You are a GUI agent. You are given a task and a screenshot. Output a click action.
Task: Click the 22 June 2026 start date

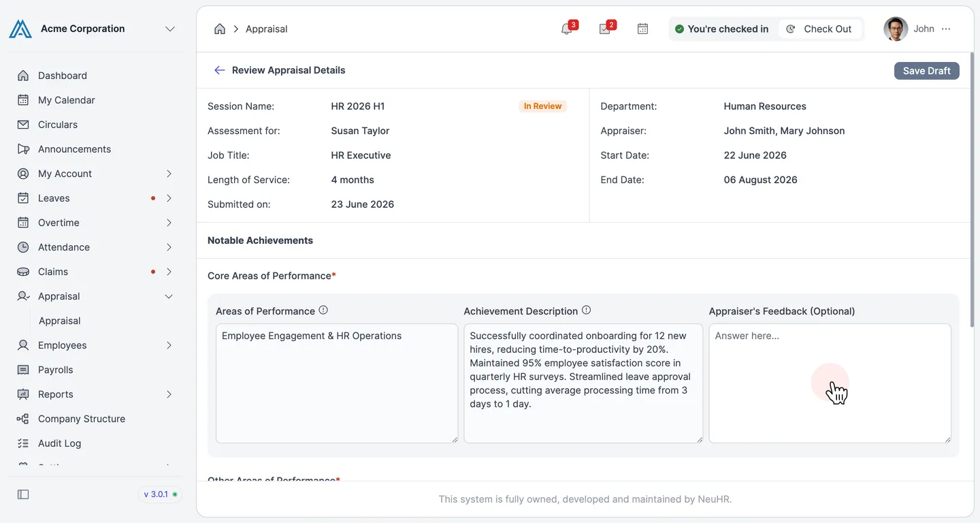(x=755, y=155)
